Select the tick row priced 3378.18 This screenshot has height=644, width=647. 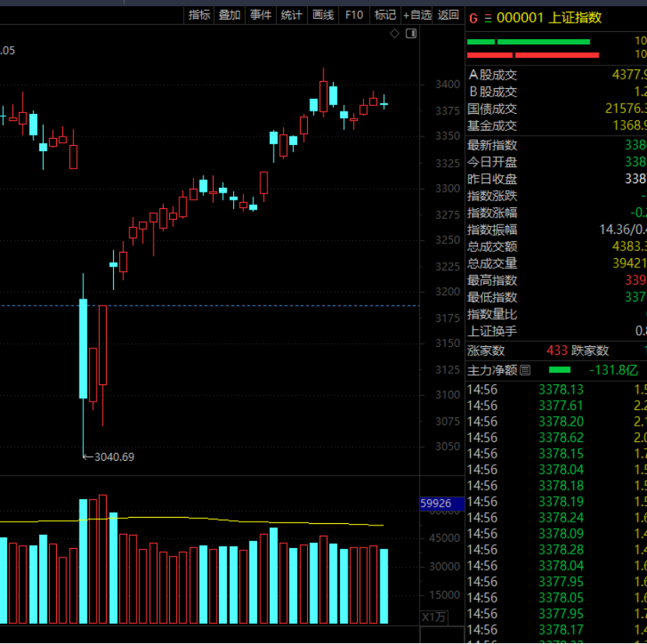pyautogui.click(x=557, y=486)
